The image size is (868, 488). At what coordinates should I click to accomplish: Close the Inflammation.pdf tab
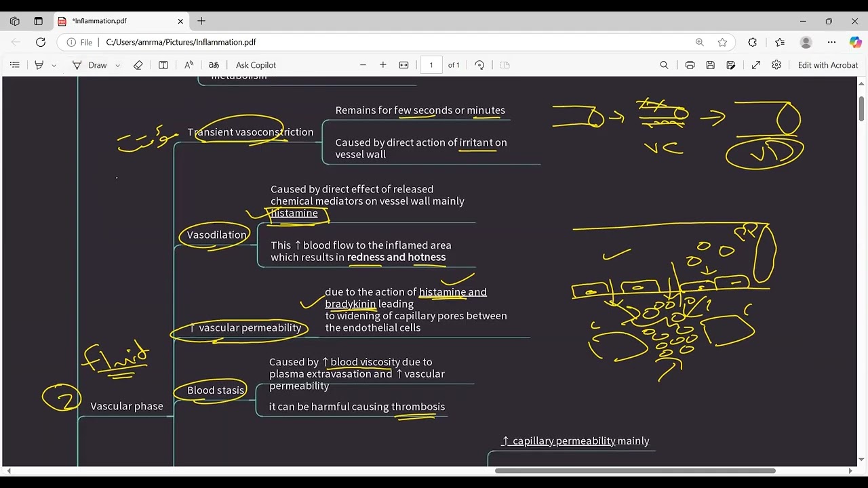(x=180, y=21)
